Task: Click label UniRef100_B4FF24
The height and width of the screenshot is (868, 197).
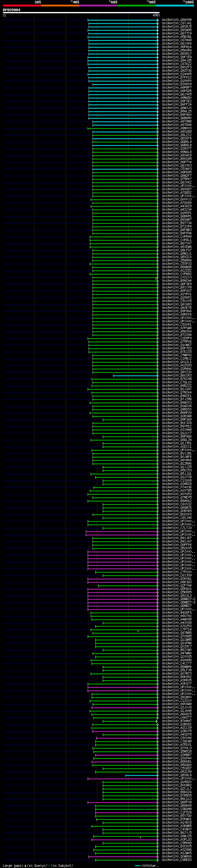Action: (177, 104)
